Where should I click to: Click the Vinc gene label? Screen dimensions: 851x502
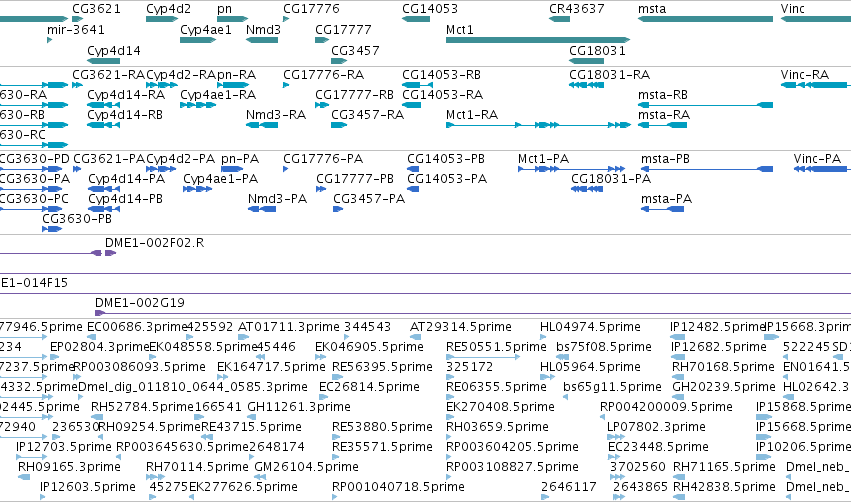click(x=792, y=9)
